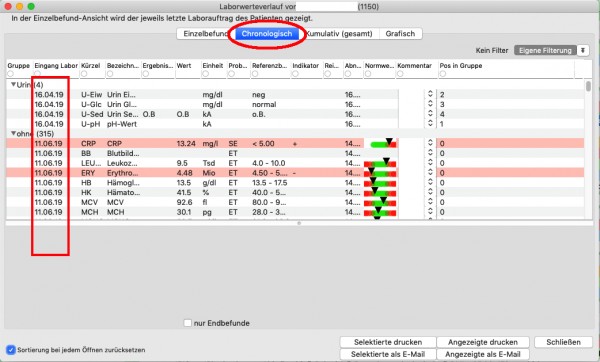Screen dimensions: 600x362
Task: Click the stepper arrows in the U-Sed row
Action: click(430, 114)
